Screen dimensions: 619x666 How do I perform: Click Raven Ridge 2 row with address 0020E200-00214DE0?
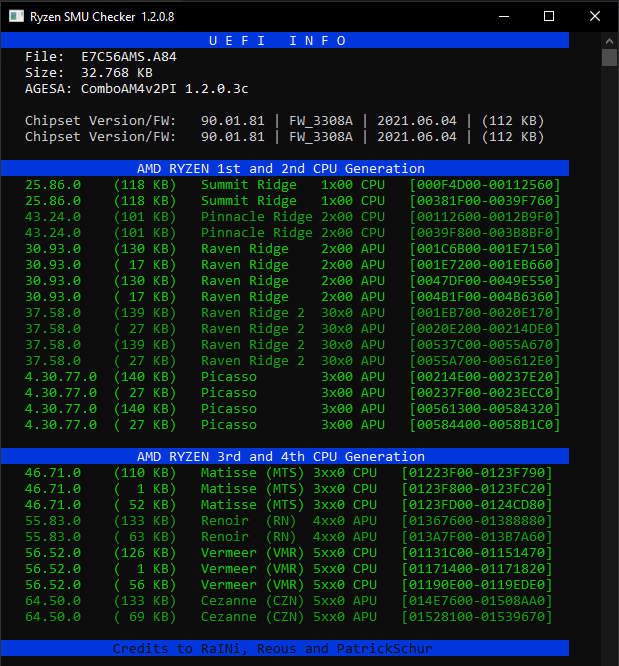click(x=292, y=329)
